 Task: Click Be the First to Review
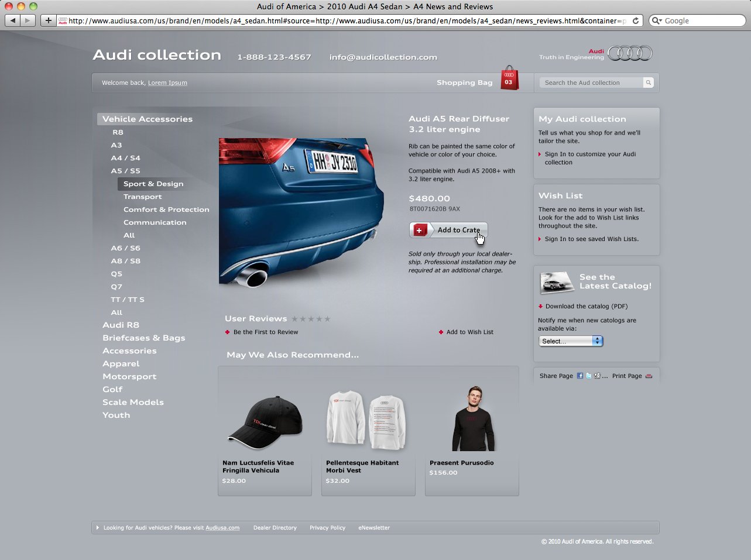click(266, 332)
